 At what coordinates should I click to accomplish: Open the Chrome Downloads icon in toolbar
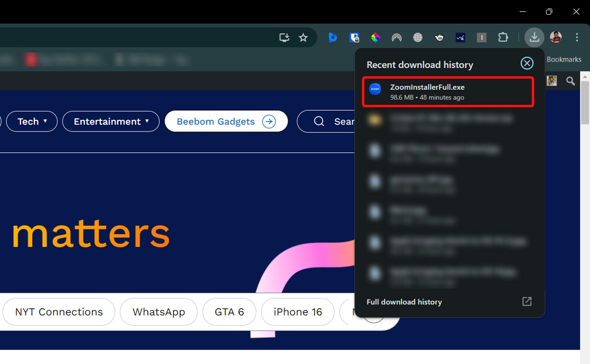(534, 37)
